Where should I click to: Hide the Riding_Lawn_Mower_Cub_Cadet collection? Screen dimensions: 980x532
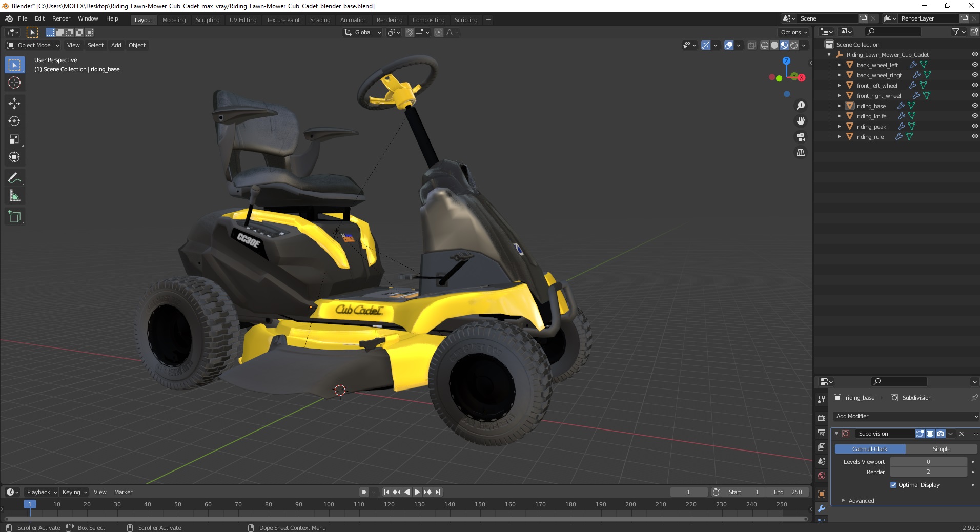pyautogui.click(x=974, y=54)
